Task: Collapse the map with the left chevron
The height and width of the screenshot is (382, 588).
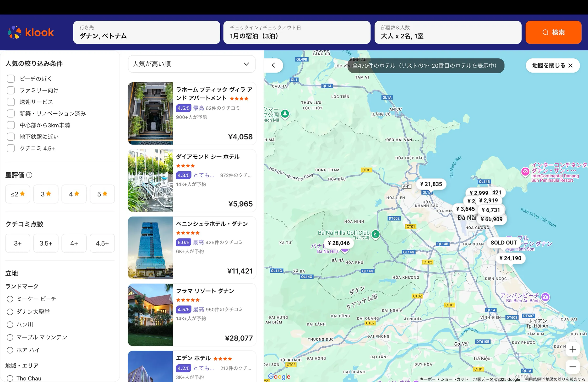Action: 273,65
